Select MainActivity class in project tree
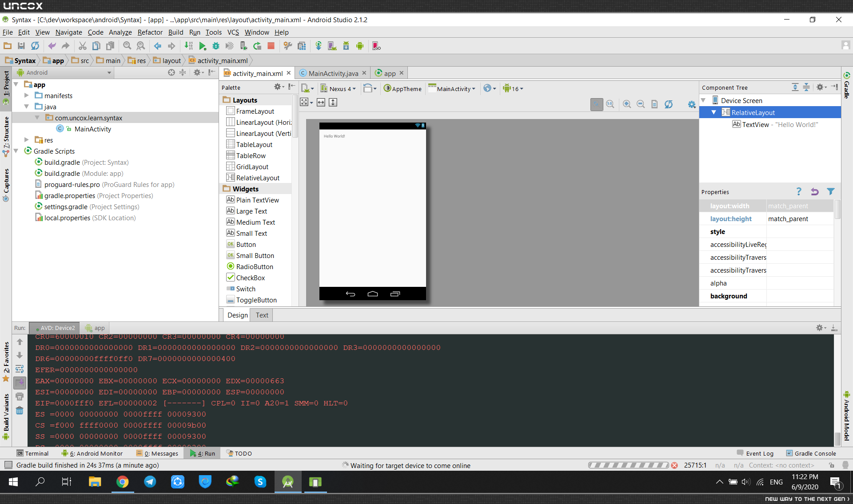 coord(93,129)
